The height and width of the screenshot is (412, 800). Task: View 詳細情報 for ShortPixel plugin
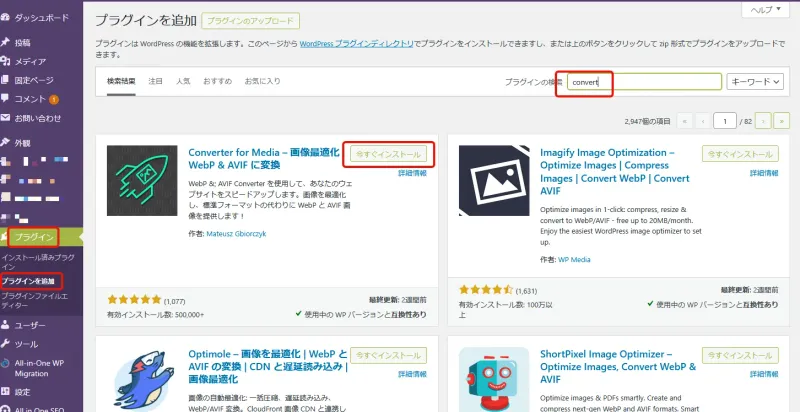[764, 374]
